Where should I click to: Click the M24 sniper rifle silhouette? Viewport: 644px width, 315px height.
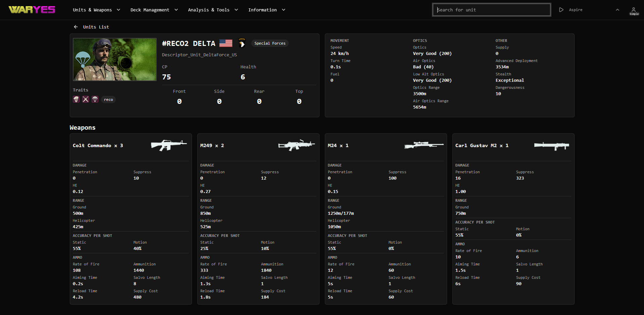424,145
